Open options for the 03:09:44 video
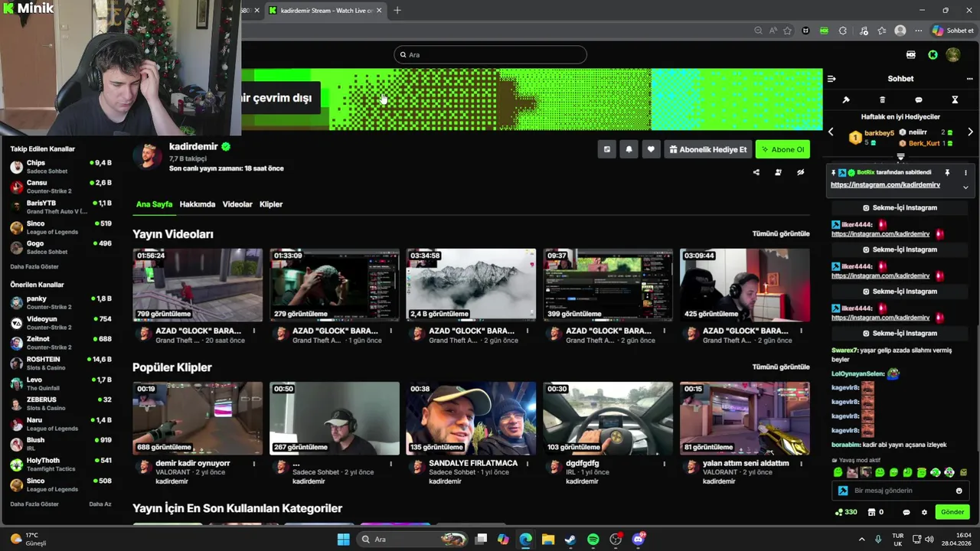The width and height of the screenshot is (980, 551). point(801,331)
